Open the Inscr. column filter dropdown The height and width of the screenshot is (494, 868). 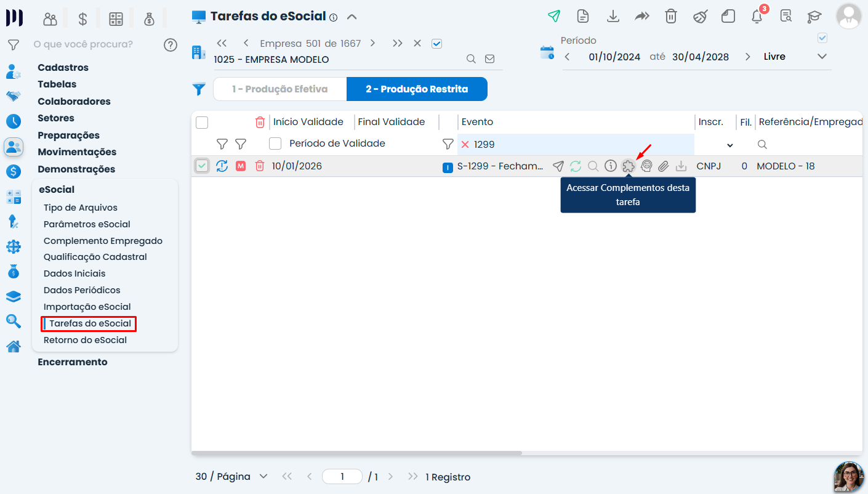pos(730,145)
